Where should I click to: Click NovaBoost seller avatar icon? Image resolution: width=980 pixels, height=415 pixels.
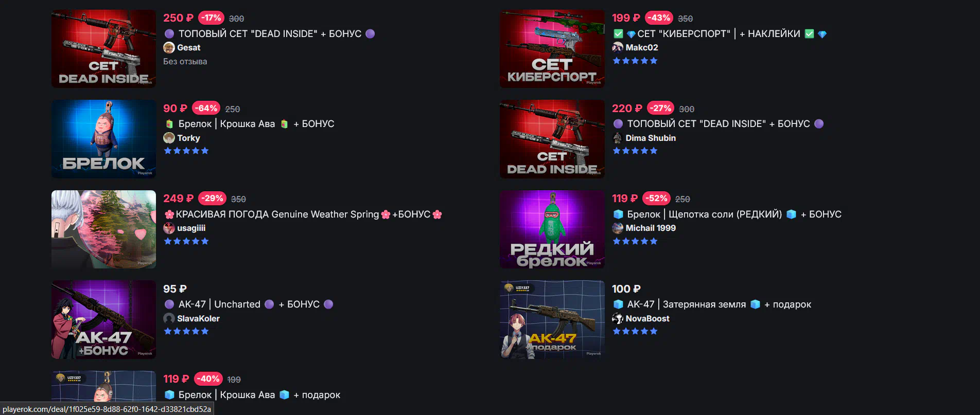pos(618,318)
